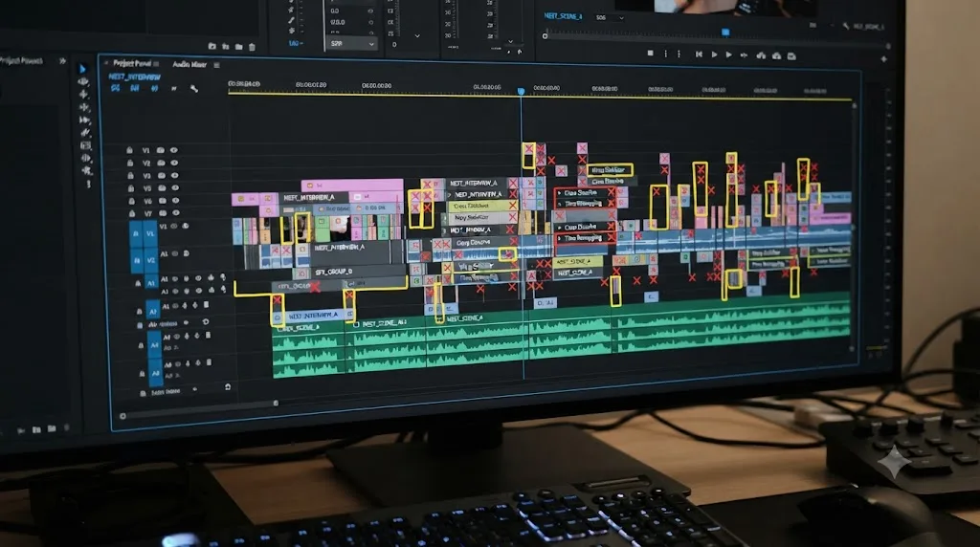Hide track V2 with its eye icon
980x547 pixels.
pyautogui.click(x=174, y=163)
